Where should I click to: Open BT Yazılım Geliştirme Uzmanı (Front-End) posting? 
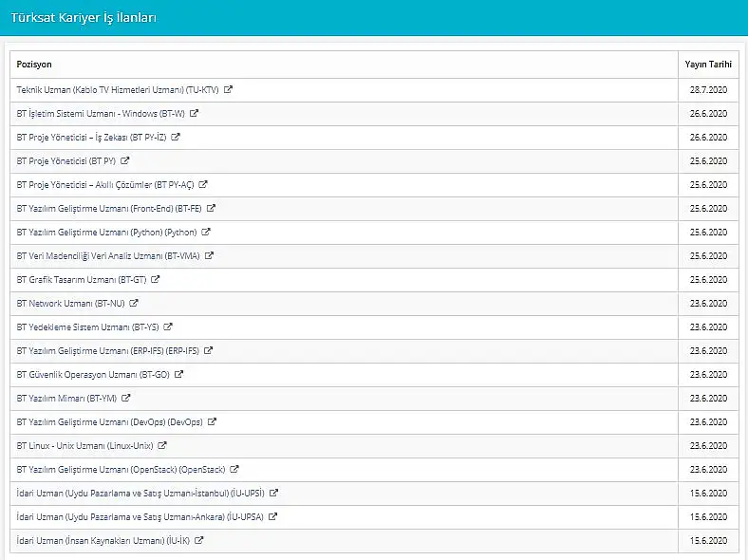coord(109,209)
